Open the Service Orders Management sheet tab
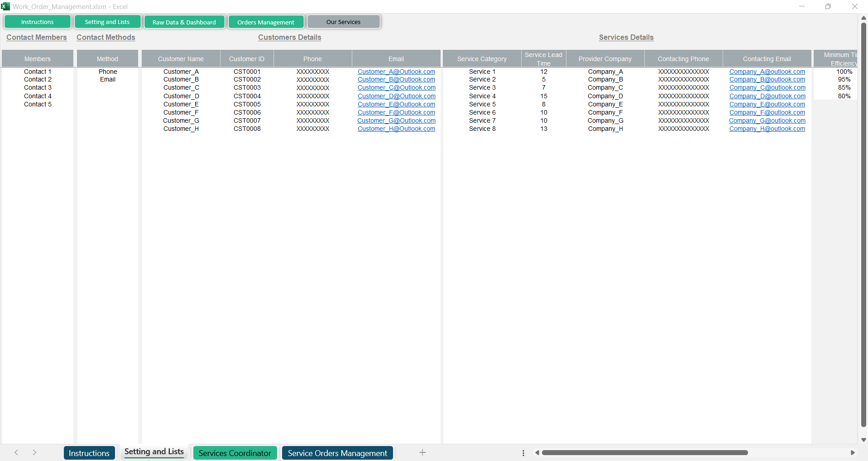This screenshot has width=868, height=461. pos(337,453)
